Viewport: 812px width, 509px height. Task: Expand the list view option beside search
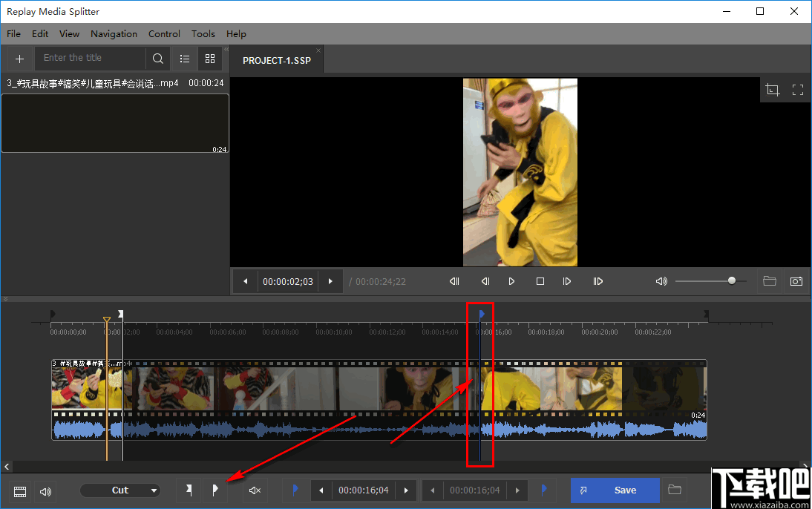point(184,58)
